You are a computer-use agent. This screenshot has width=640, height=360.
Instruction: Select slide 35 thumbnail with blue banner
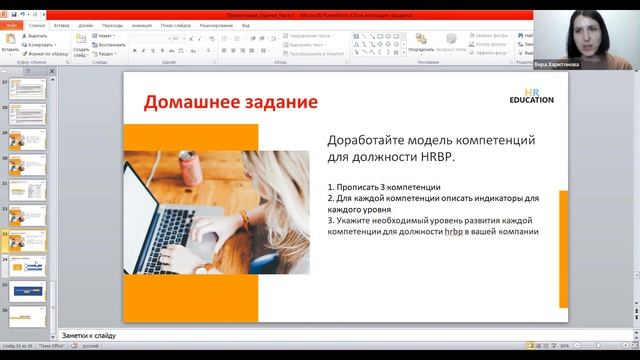pos(27,291)
